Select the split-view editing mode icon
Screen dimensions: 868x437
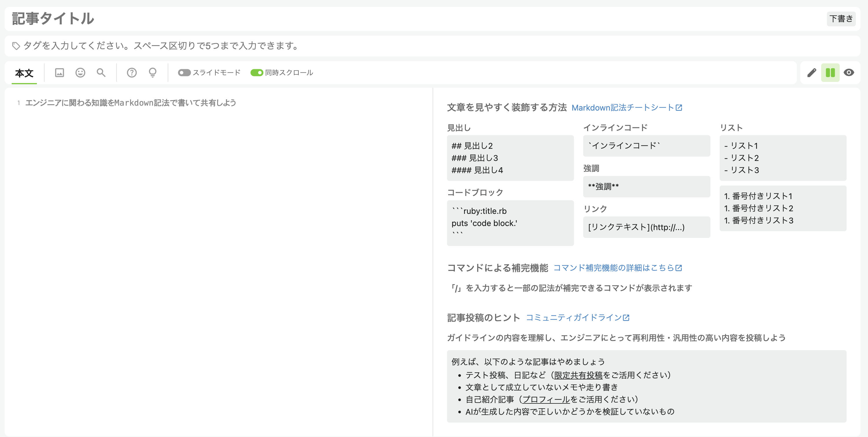pyautogui.click(x=830, y=72)
